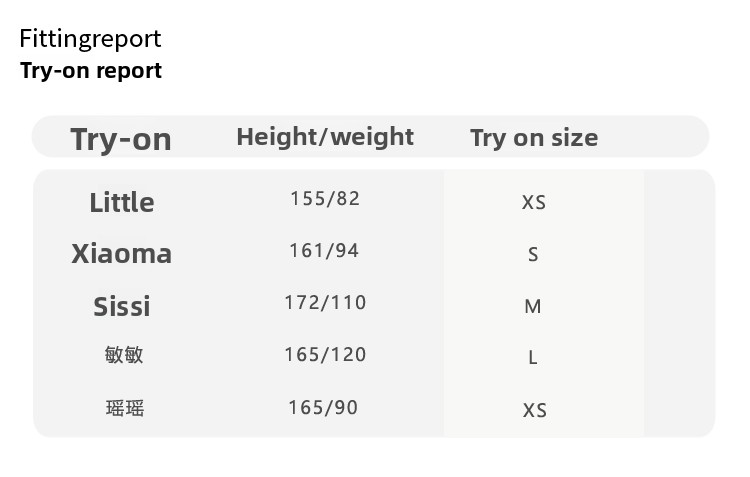Click the Try-on column header
Screen dimensions: 750x477
[121, 139]
